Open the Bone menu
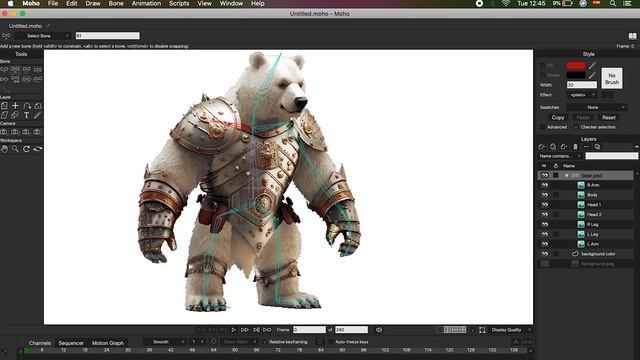Image resolution: width=640 pixels, height=360 pixels. [x=116, y=3]
